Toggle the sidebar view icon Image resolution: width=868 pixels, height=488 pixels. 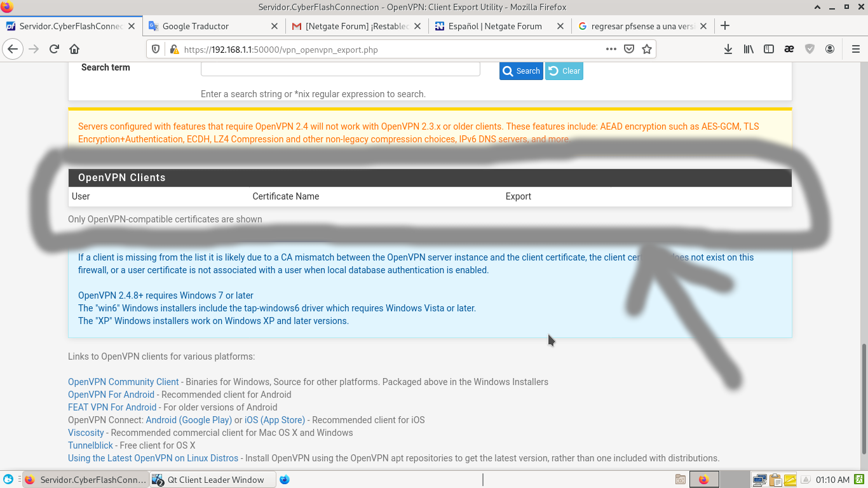(769, 49)
